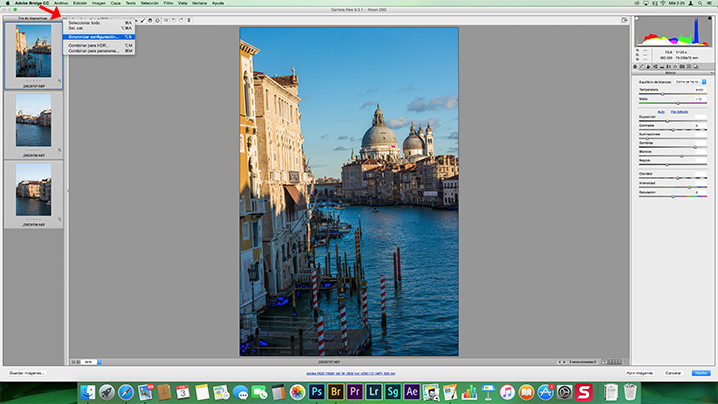The height and width of the screenshot is (404, 718).
Task: Select the second filmstrip thumbnail
Action: (x=33, y=120)
